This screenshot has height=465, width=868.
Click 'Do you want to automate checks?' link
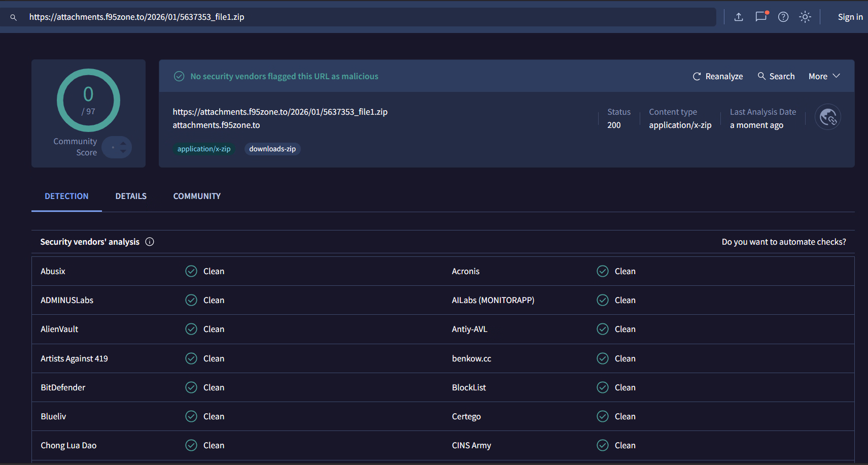tap(783, 242)
